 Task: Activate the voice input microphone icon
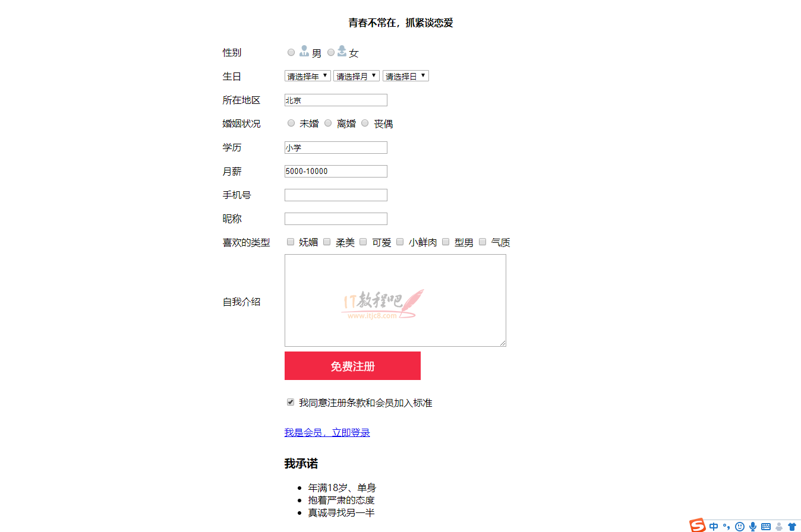(753, 526)
